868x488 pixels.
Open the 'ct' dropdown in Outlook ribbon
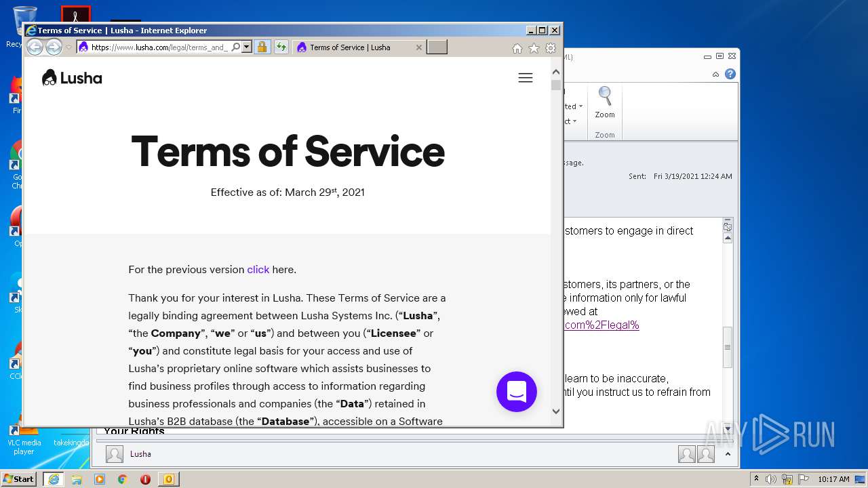click(x=571, y=122)
